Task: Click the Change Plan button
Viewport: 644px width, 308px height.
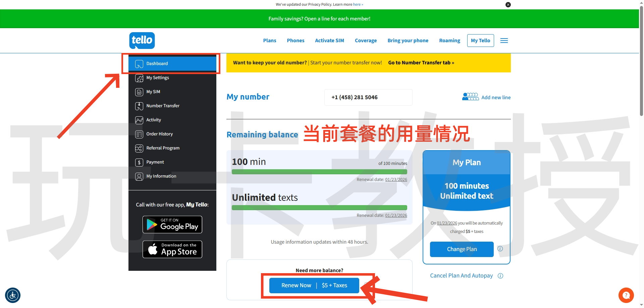Action: click(462, 249)
